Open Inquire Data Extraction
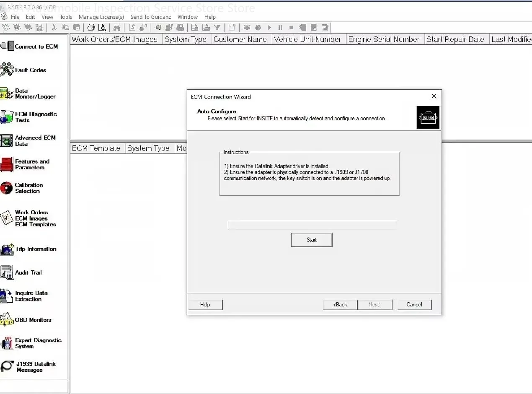The width and height of the screenshot is (532, 394). click(24, 296)
